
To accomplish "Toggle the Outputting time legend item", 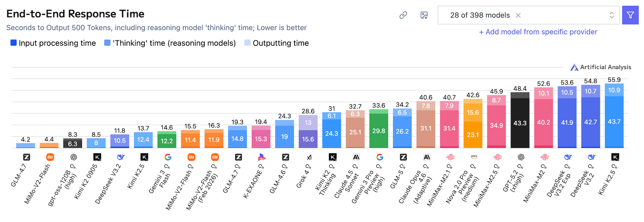I will pyautogui.click(x=276, y=43).
